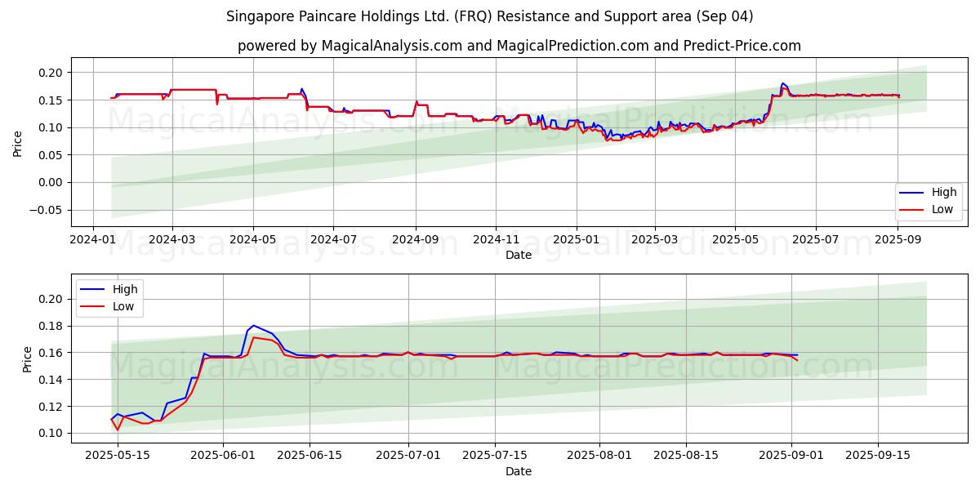The width and height of the screenshot is (980, 490).
Task: Click the '0.18' y-axis label on the bottom chart
Action: pyautogui.click(x=51, y=326)
